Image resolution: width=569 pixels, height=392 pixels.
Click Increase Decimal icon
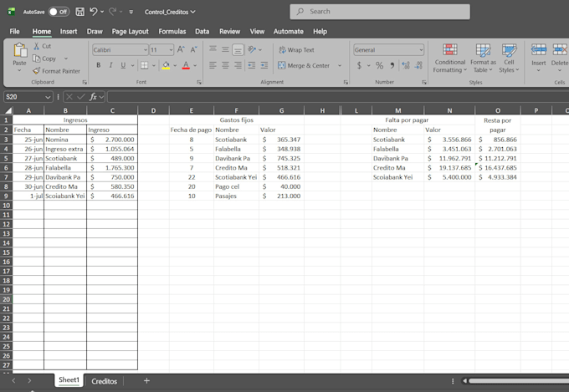click(x=406, y=65)
